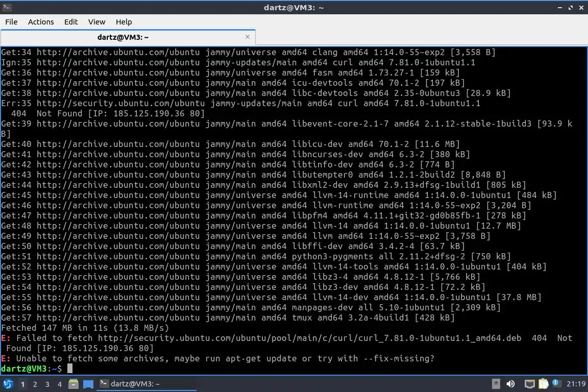Image resolution: width=588 pixels, height=392 pixels.
Task: Click the text 'Fetched 147 MB in 11s'
Action: (55, 328)
